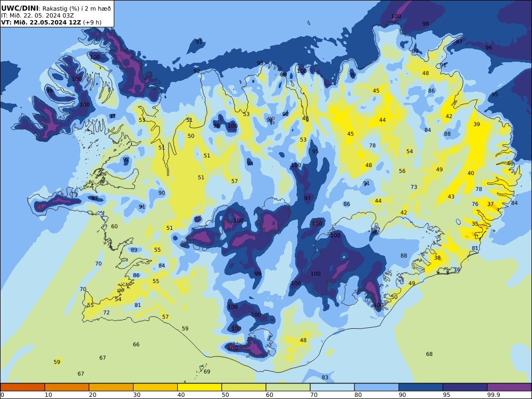The height and width of the screenshot is (399, 532).
Task: Select the map value 73
Action: [x=414, y=187]
